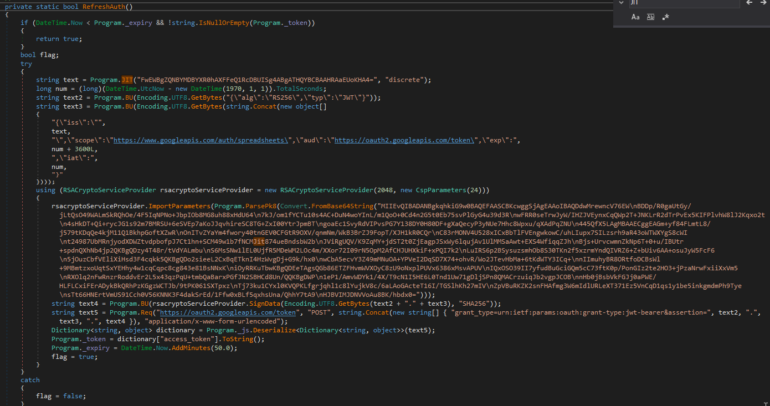Select the "discrete" string argument
Image resolution: width=770 pixels, height=406 pixels.
point(404,80)
